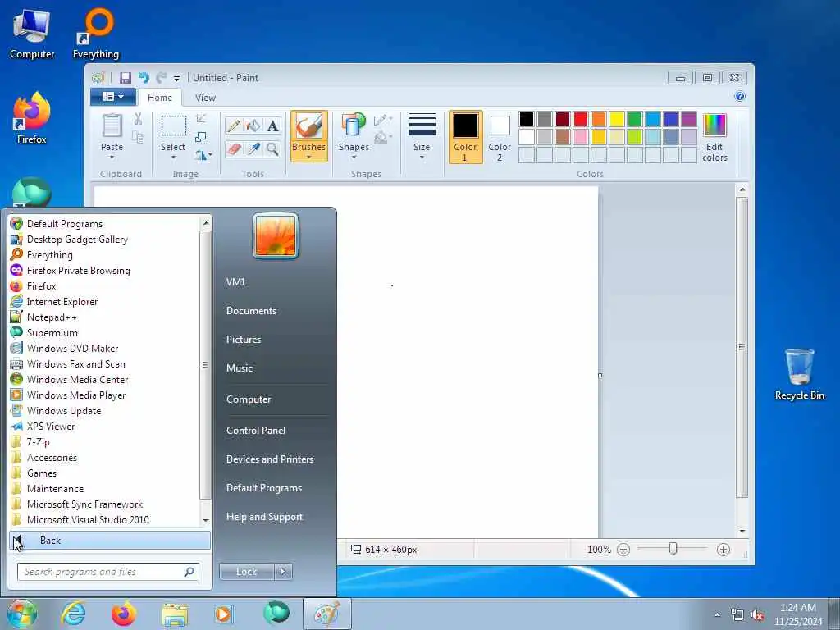Click the Paint vertical scrollbar down arrow
Image resolution: width=840 pixels, height=630 pixels.
(x=742, y=531)
